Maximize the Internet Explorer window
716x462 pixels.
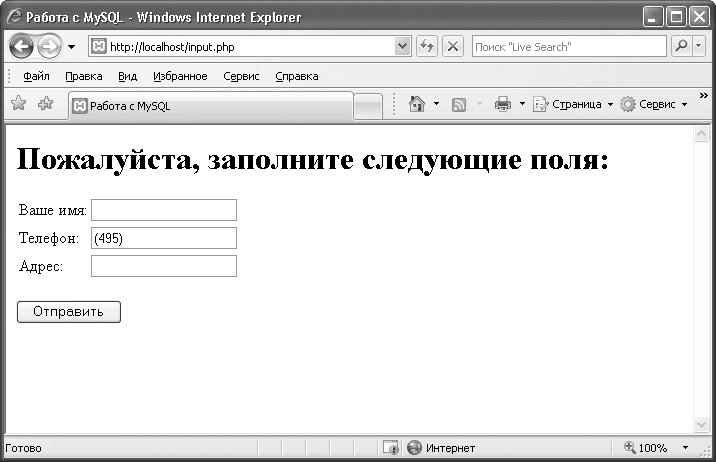[676, 17]
